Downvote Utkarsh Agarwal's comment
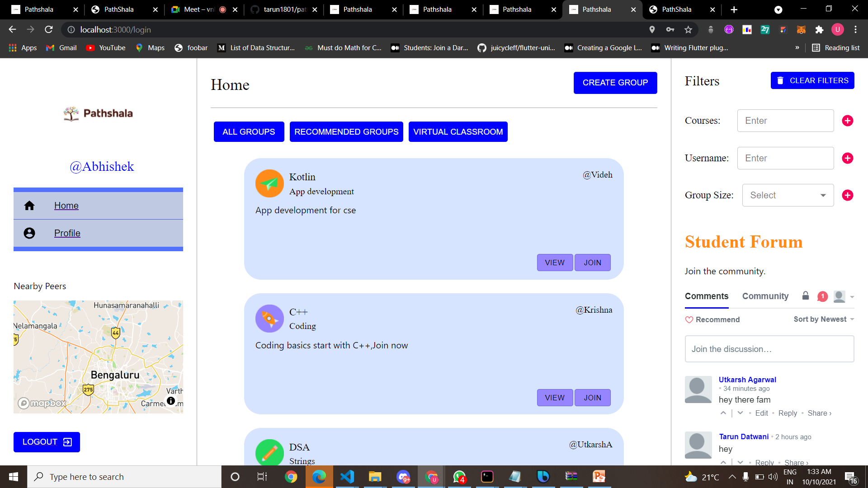This screenshot has width=868, height=488. click(740, 413)
